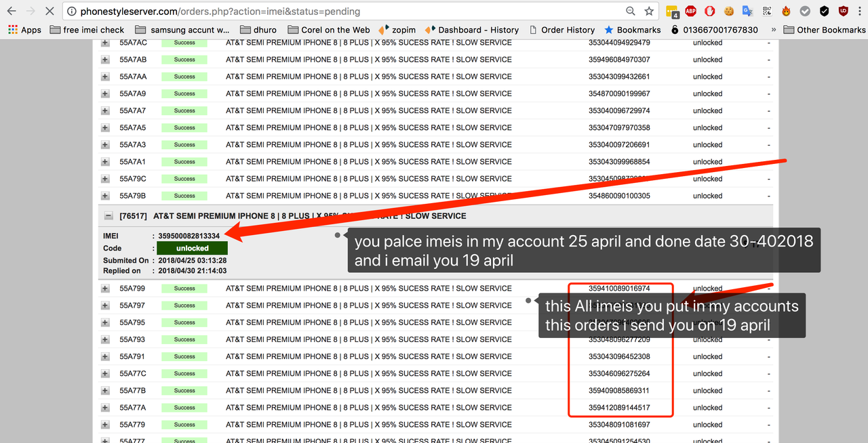Open the 'Order History' bookmark
The height and width of the screenshot is (443, 868).
(561, 30)
